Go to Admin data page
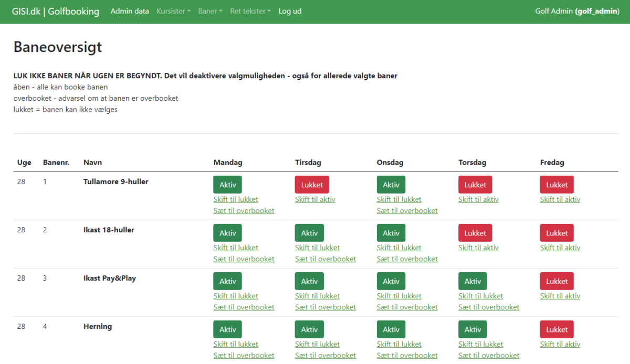This screenshot has width=630, height=364. [130, 11]
